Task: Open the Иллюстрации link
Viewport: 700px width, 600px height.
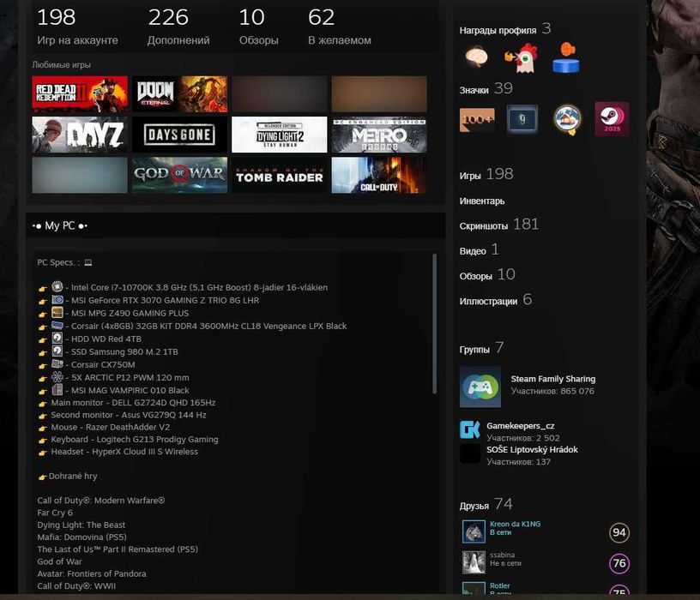Action: [x=488, y=301]
